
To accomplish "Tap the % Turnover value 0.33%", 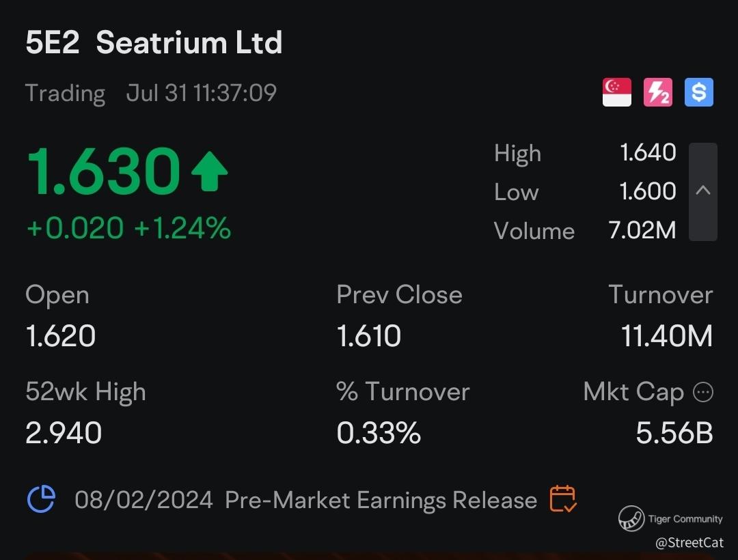I will 379,433.
